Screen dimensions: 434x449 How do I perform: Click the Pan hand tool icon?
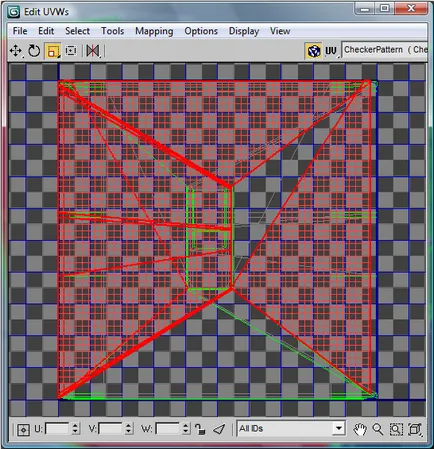(360, 429)
